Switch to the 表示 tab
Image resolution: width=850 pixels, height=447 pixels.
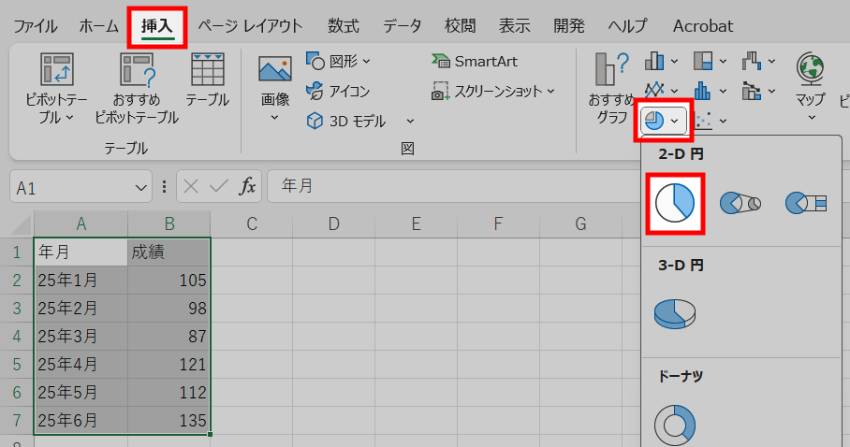[x=514, y=26]
